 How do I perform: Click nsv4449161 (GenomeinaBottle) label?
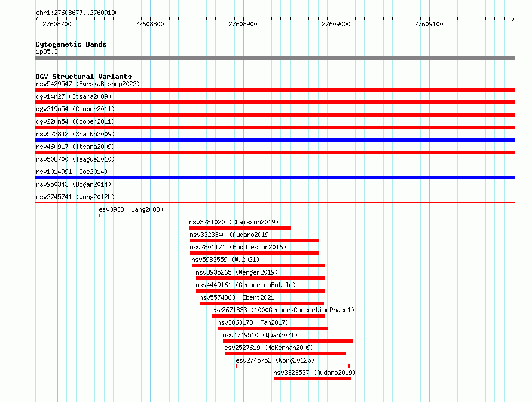click(246, 285)
